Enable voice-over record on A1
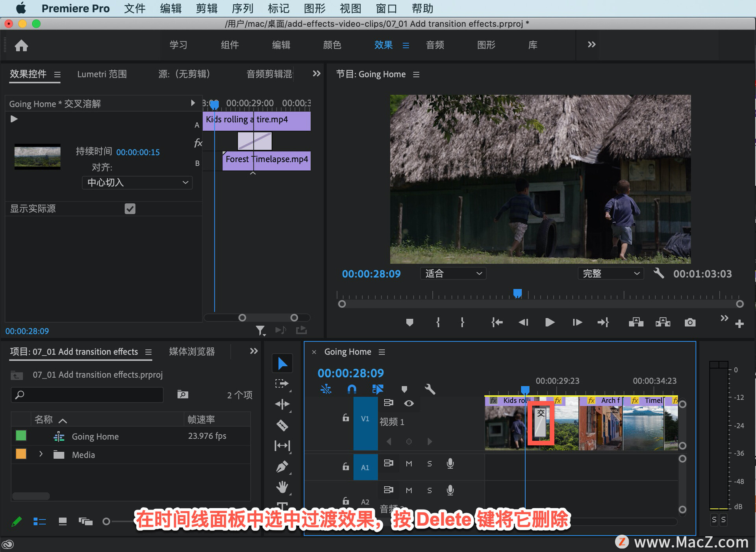The image size is (756, 552). (450, 464)
